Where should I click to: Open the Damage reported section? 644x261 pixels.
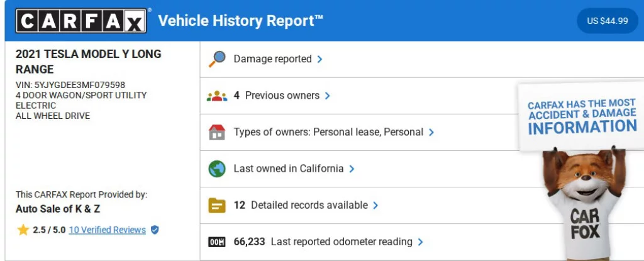click(272, 59)
